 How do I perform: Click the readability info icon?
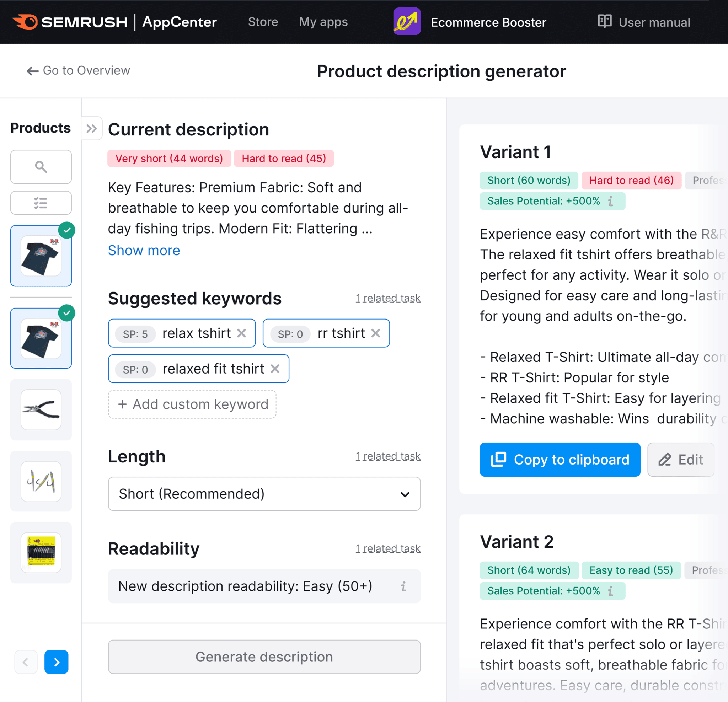coord(404,586)
